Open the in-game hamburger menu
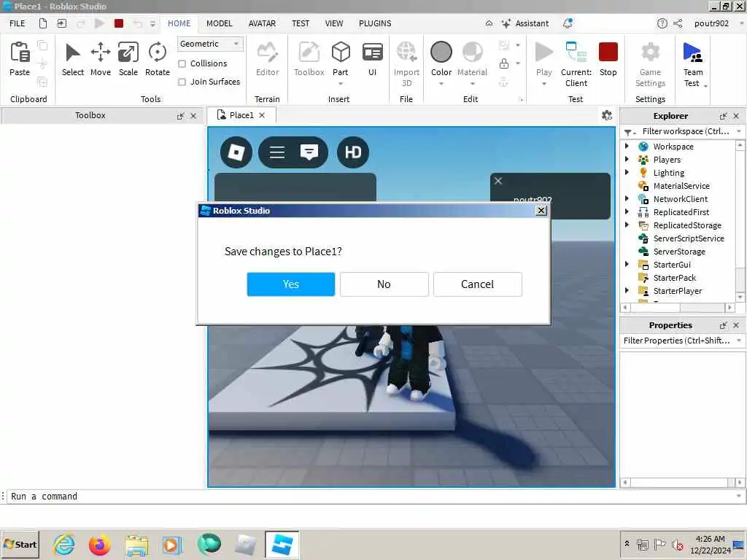The width and height of the screenshot is (747, 560). point(276,152)
